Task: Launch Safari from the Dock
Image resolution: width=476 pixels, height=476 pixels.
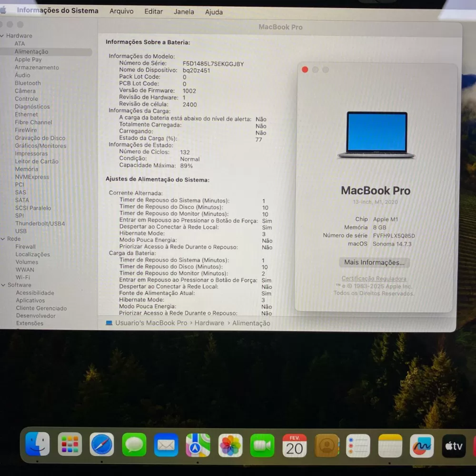Action: point(102,445)
